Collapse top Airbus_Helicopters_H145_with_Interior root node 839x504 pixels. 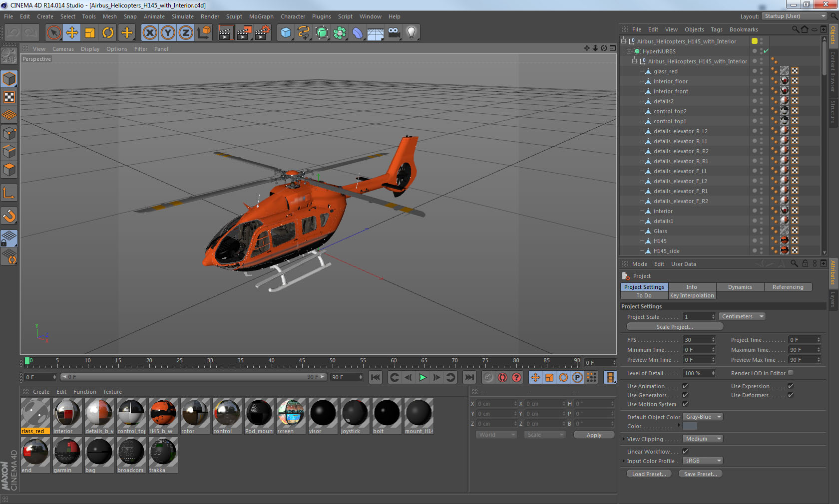[x=624, y=41]
